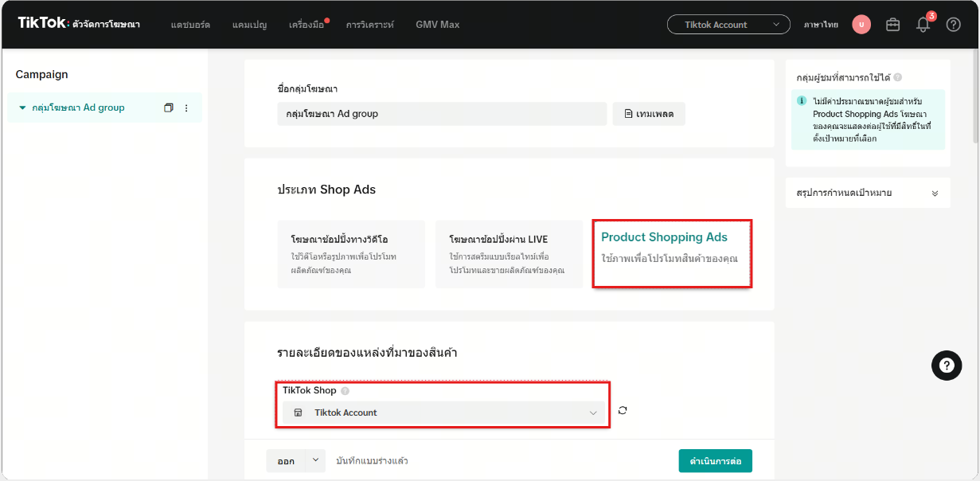This screenshot has height=481, width=980.
Task: Open the GMV Max menu
Action: click(x=437, y=25)
